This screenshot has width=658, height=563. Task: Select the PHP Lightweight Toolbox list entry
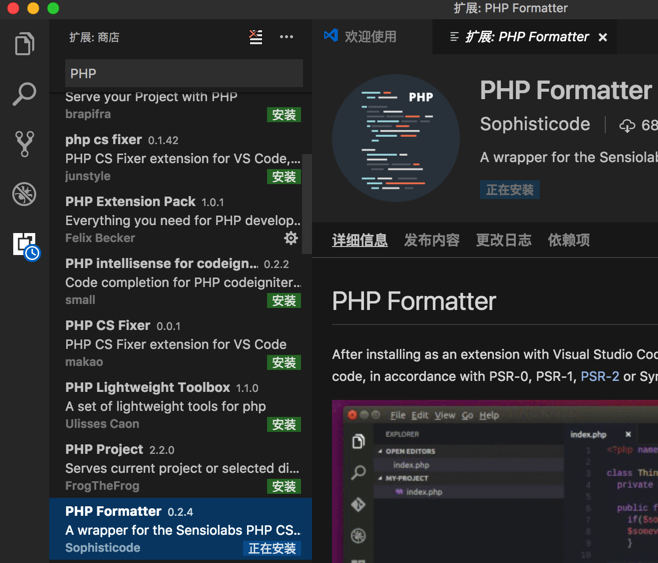point(180,405)
